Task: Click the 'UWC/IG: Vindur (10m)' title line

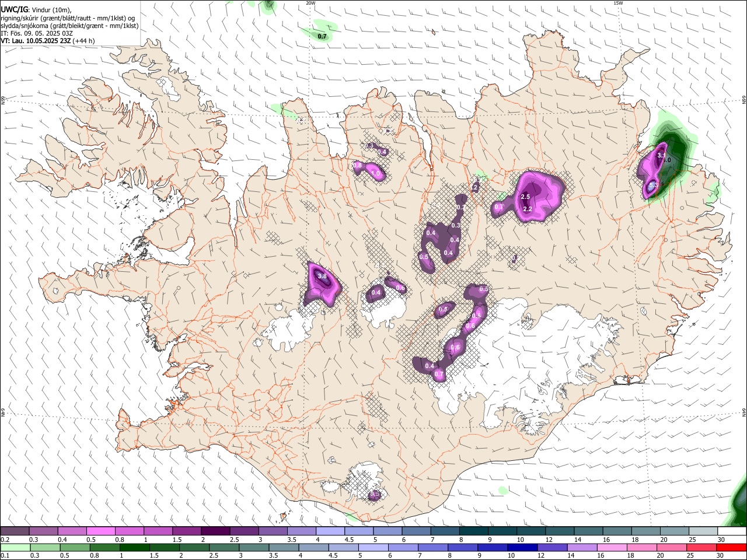Action: [36, 10]
